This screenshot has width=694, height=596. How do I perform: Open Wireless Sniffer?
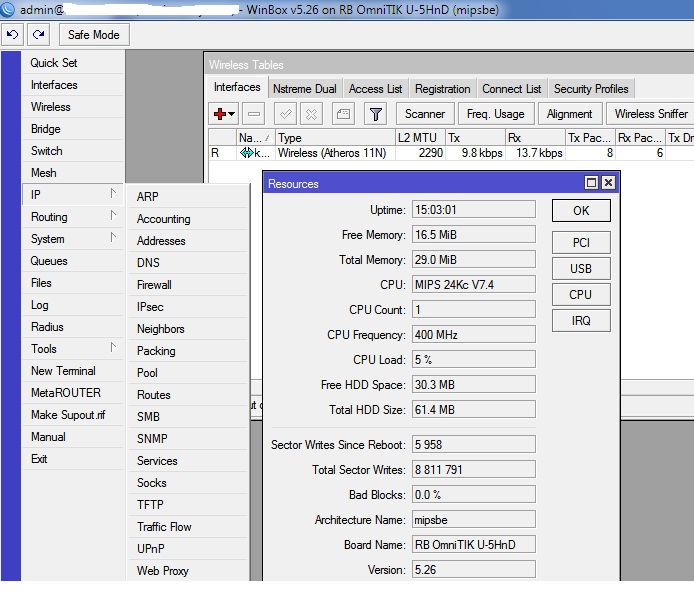pyautogui.click(x=651, y=114)
